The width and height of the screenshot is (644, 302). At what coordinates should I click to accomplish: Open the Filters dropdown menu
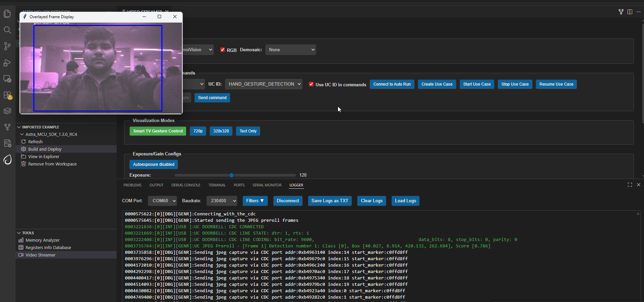[255, 201]
